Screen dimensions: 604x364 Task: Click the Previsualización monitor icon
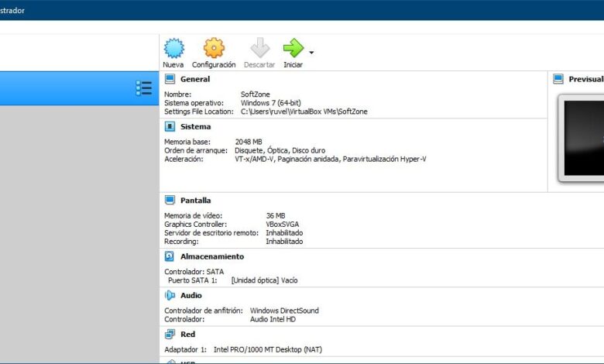558,79
